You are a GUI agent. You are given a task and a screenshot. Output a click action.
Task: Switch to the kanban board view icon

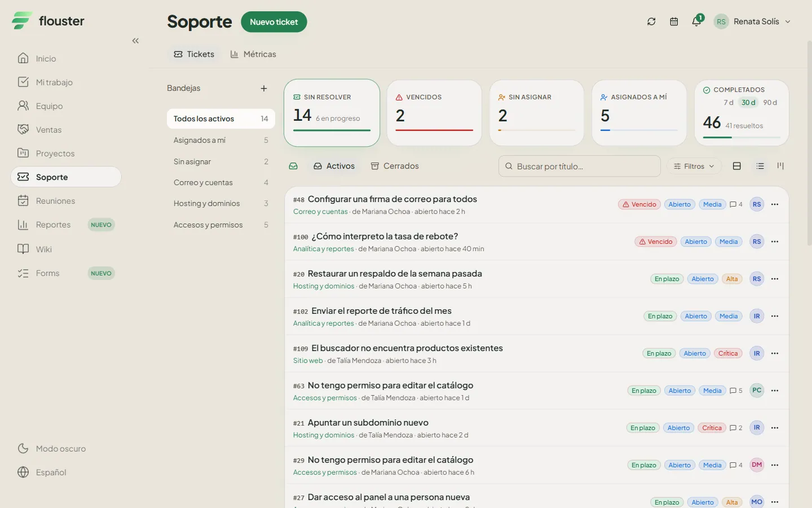coord(780,166)
